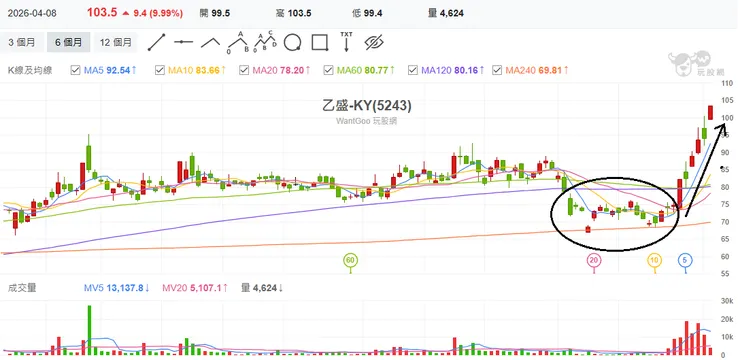The image size is (740, 360).
Task: Click the 成交量 volume label
Action: coord(22,288)
